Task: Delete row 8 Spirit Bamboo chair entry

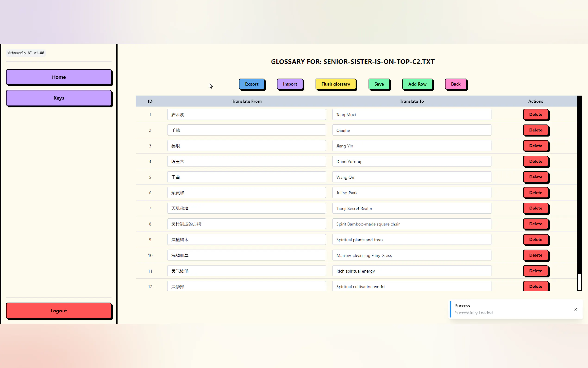Action: [535, 224]
